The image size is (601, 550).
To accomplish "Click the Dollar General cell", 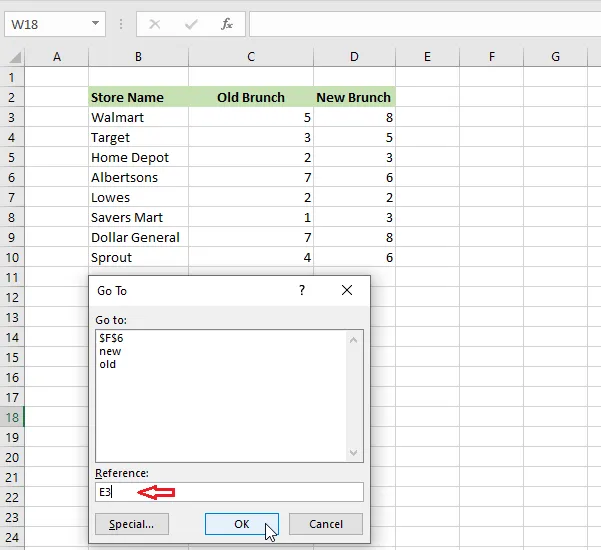I will pos(138,237).
